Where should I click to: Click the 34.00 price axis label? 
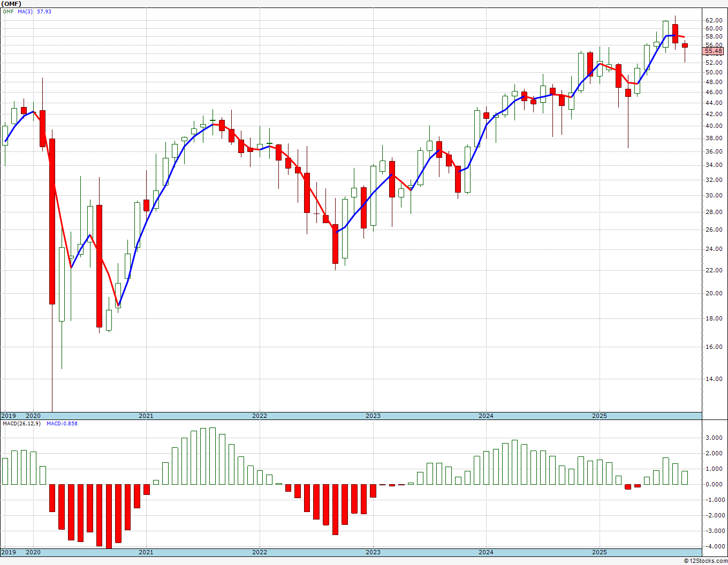point(714,165)
